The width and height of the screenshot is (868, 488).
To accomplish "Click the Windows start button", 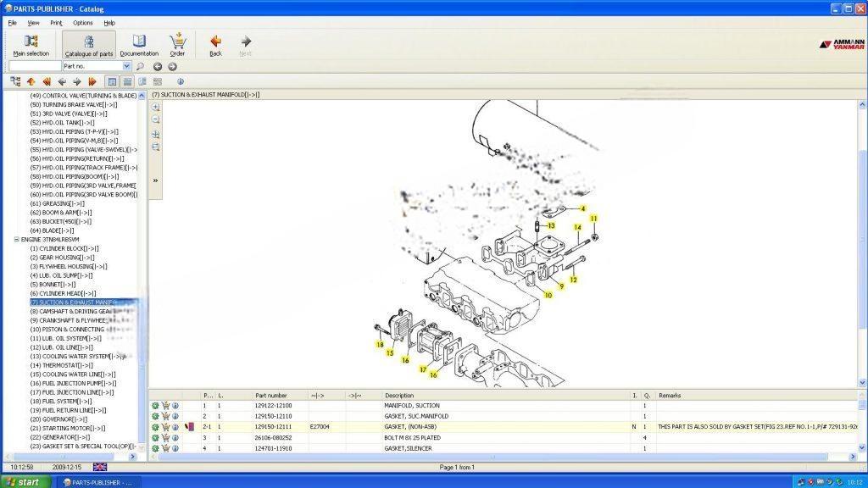I will [x=22, y=481].
